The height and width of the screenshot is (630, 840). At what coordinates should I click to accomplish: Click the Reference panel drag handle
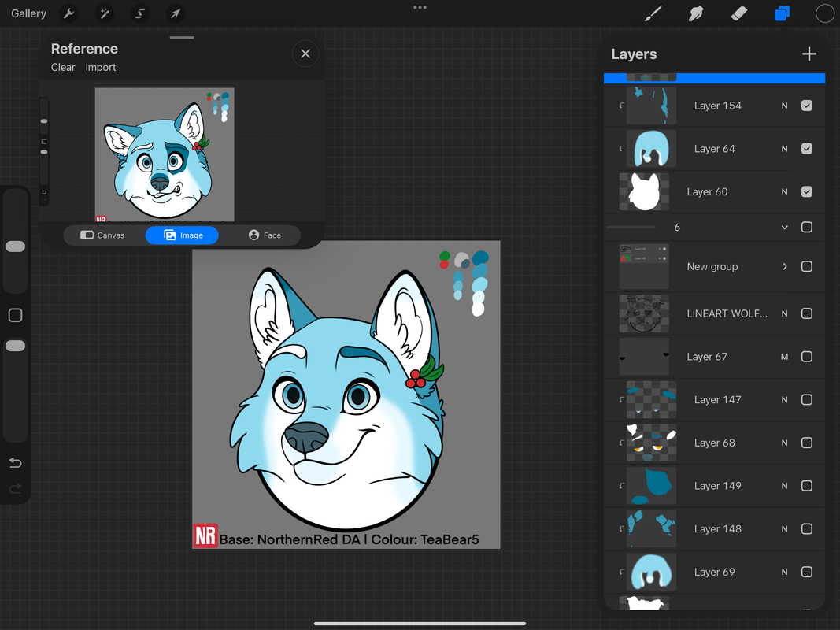182,38
